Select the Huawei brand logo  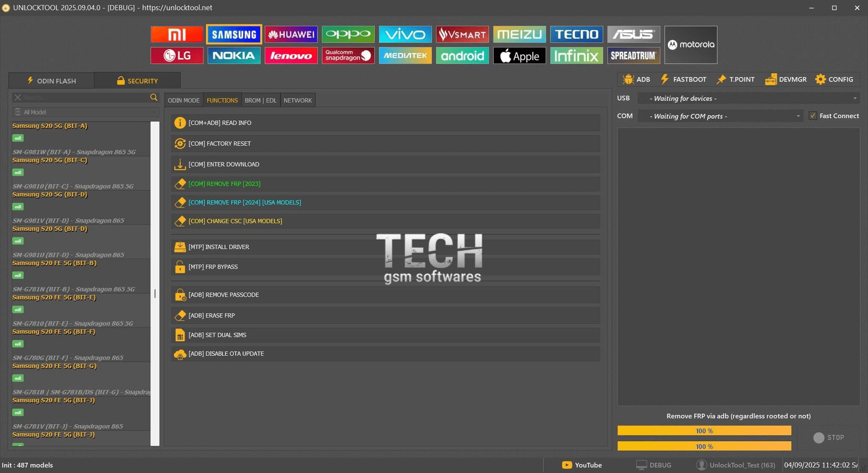click(291, 34)
